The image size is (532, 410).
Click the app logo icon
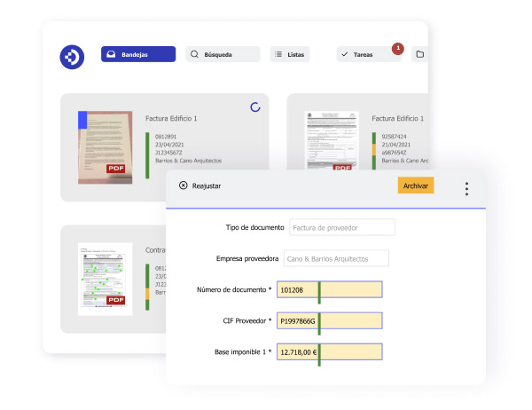click(72, 56)
